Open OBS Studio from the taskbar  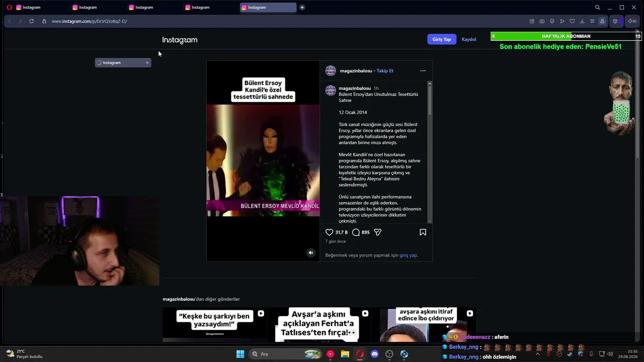(x=389, y=354)
